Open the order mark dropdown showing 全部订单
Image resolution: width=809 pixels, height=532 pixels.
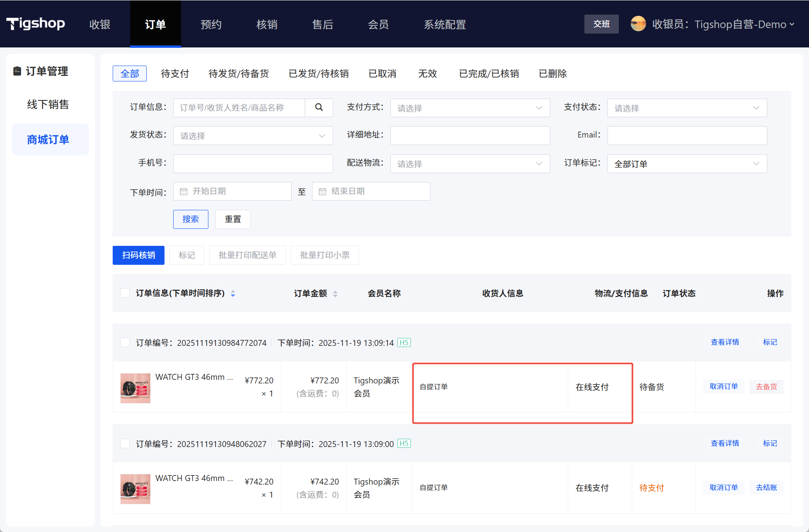pos(687,164)
